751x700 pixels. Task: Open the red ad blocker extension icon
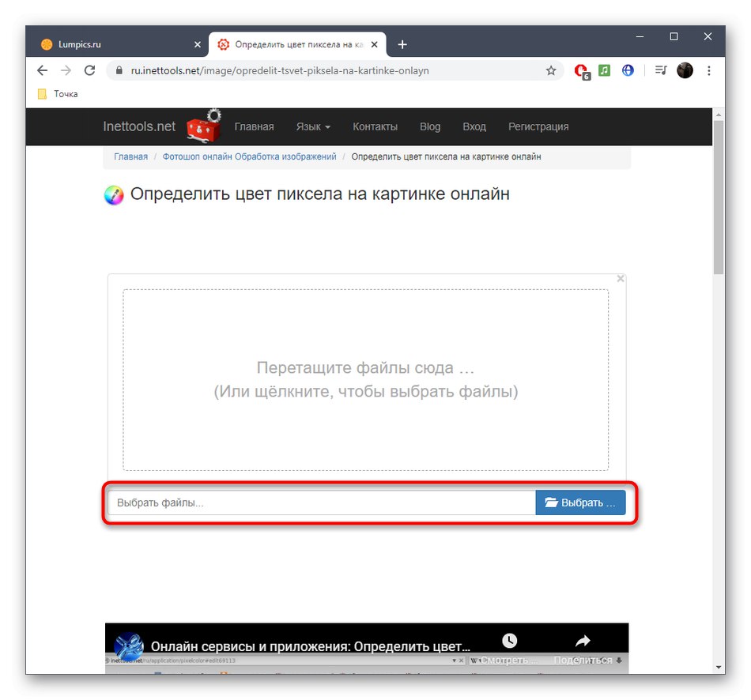(582, 71)
